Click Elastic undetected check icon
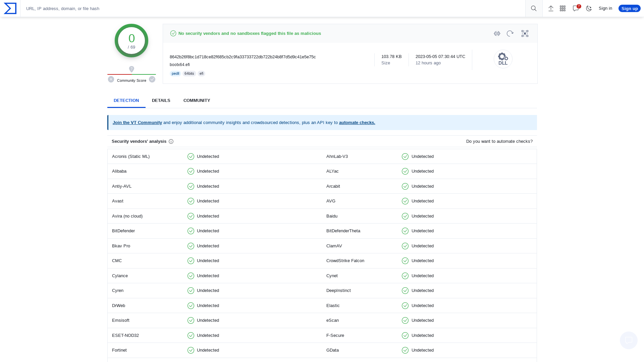Image resolution: width=644 pixels, height=362 pixels. tap(405, 306)
